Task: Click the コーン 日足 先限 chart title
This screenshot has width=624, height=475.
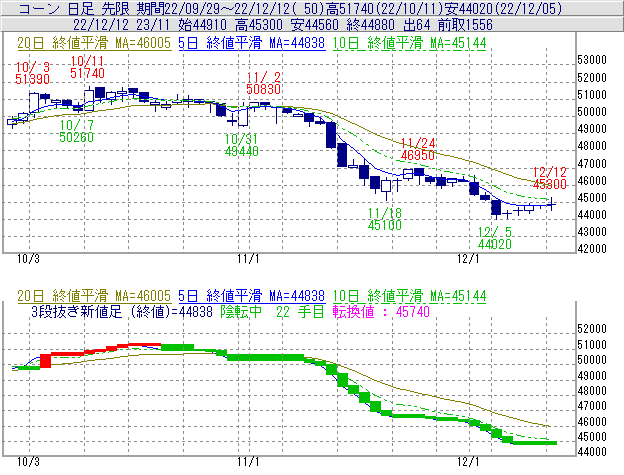Action: click(x=59, y=8)
